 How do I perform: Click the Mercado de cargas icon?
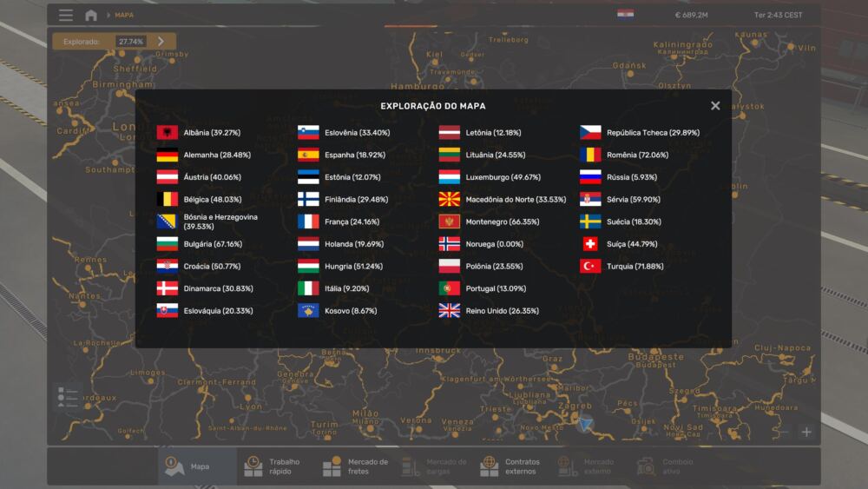tap(411, 466)
